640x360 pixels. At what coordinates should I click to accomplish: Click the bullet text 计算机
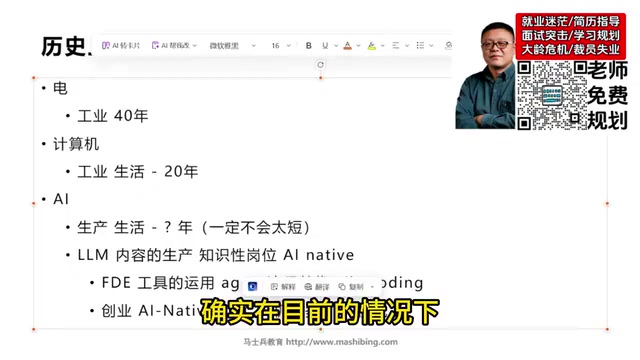(x=76, y=144)
